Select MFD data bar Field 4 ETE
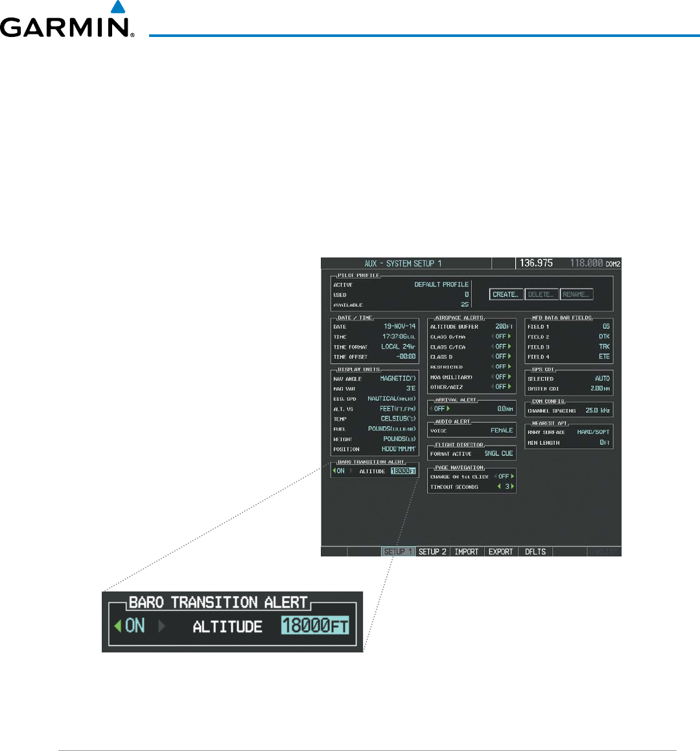 click(604, 357)
